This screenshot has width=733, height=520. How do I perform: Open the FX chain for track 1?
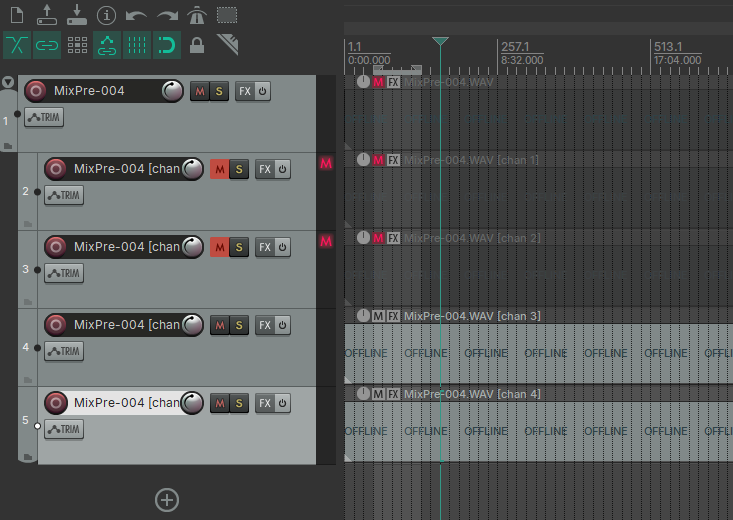click(245, 91)
